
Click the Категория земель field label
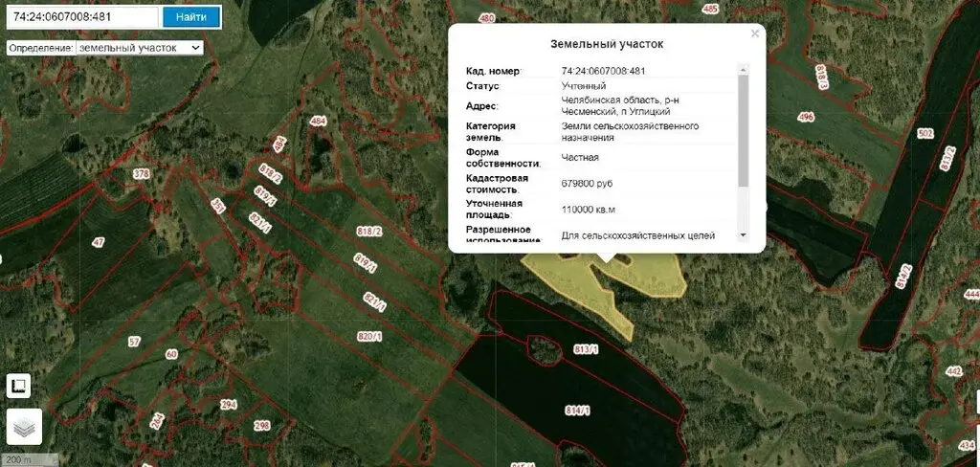491,132
